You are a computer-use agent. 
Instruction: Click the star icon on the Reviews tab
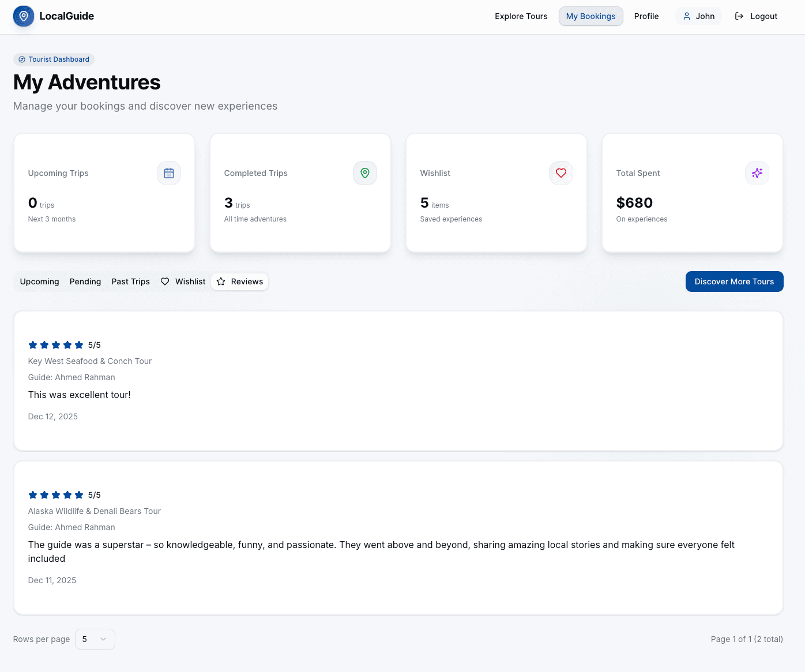tap(221, 281)
